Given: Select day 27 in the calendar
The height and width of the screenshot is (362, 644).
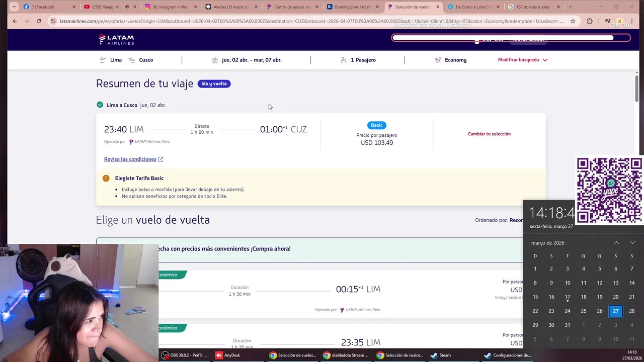Looking at the screenshot, I should 616,311.
